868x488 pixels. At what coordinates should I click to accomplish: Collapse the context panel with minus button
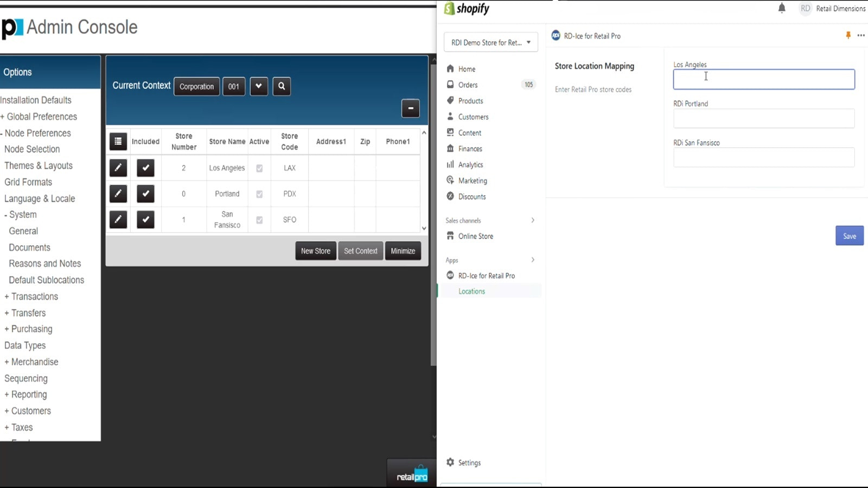[x=410, y=108]
